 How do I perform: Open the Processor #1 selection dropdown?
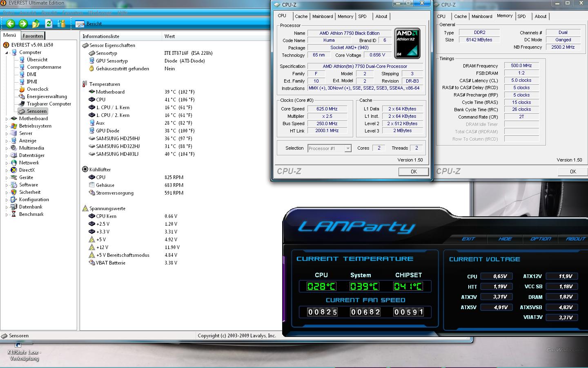tap(330, 148)
